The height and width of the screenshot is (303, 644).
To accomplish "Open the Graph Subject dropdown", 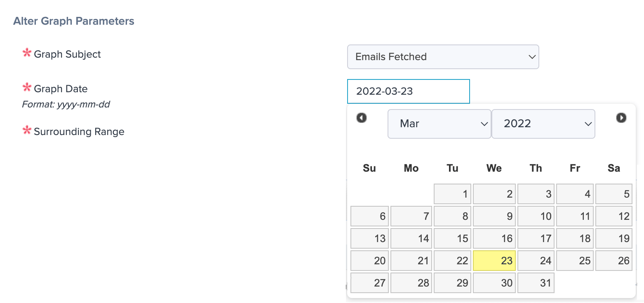I will 443,57.
